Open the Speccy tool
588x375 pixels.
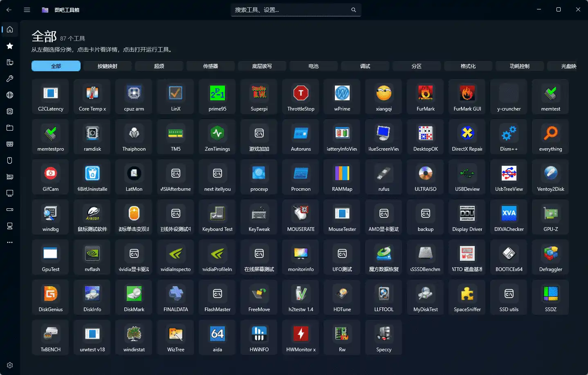click(384, 337)
